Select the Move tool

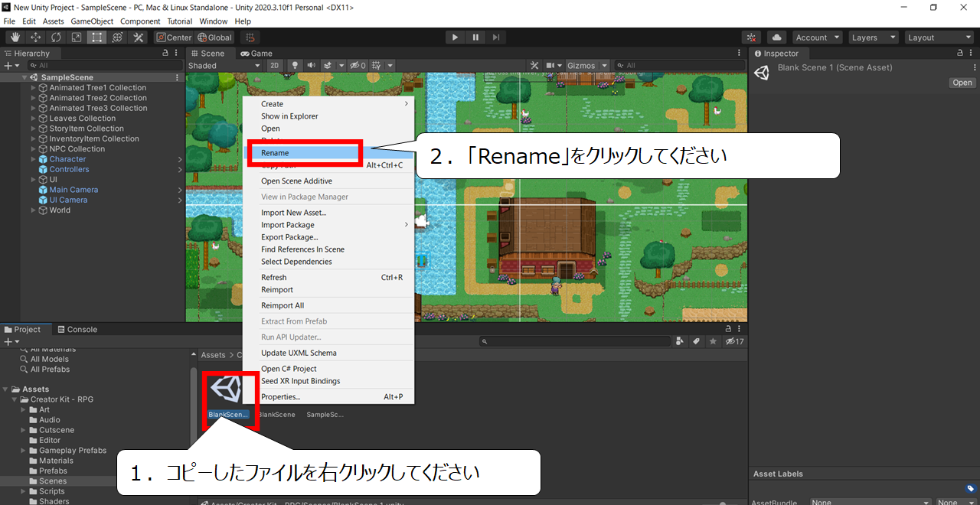tap(36, 37)
